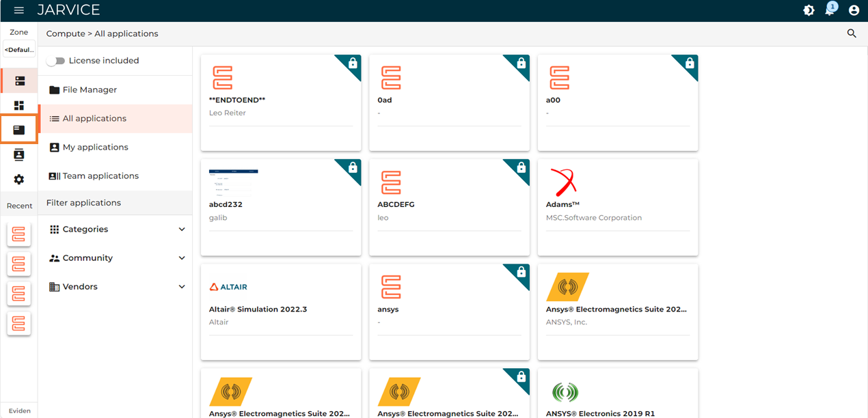
Task: Launch the first Recent app icon
Action: 19,234
